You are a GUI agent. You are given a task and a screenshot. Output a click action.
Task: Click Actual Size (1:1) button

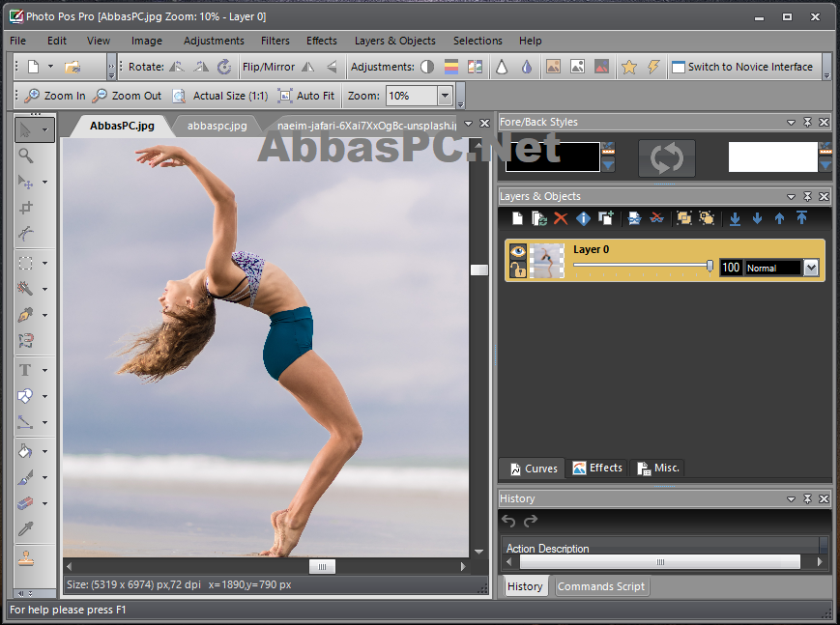220,96
